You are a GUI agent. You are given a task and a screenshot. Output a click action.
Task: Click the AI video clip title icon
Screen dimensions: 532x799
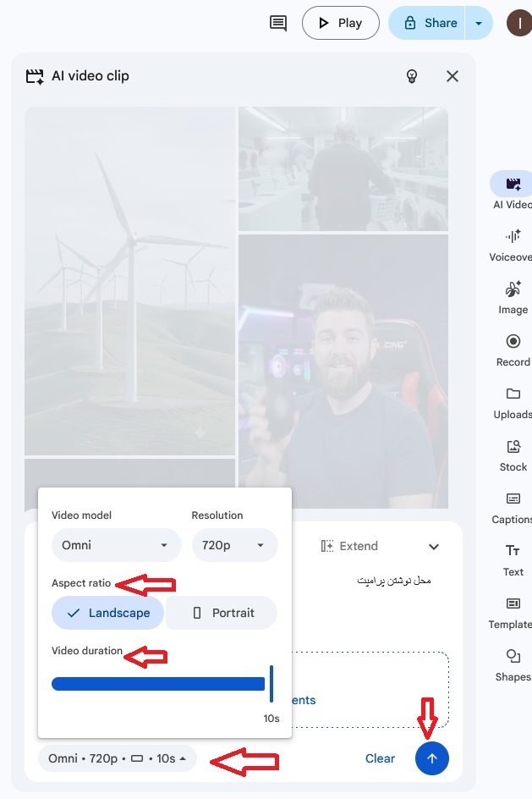tap(35, 76)
